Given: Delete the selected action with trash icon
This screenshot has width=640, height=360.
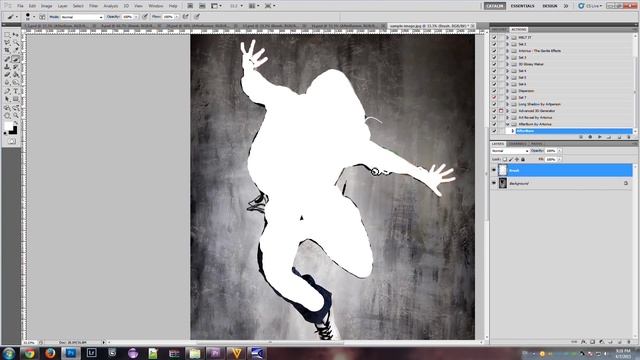Looking at the screenshot, I should click(629, 137).
